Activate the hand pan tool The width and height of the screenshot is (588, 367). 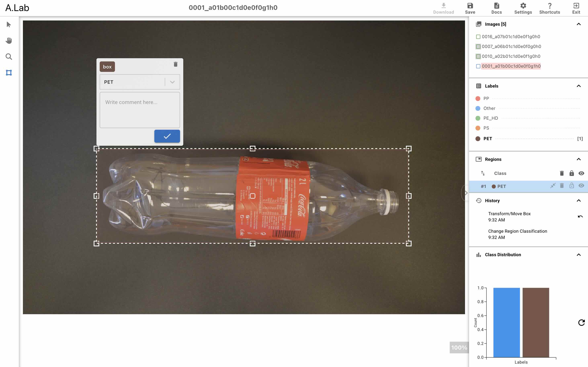[9, 41]
